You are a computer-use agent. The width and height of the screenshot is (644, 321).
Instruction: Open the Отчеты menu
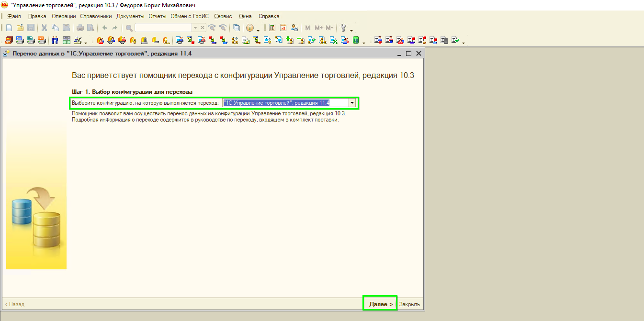click(x=157, y=16)
